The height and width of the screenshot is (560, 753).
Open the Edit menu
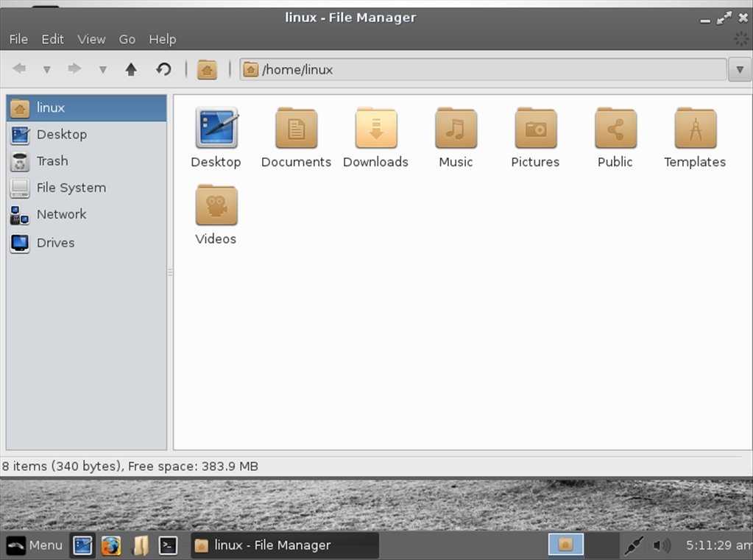tap(52, 40)
